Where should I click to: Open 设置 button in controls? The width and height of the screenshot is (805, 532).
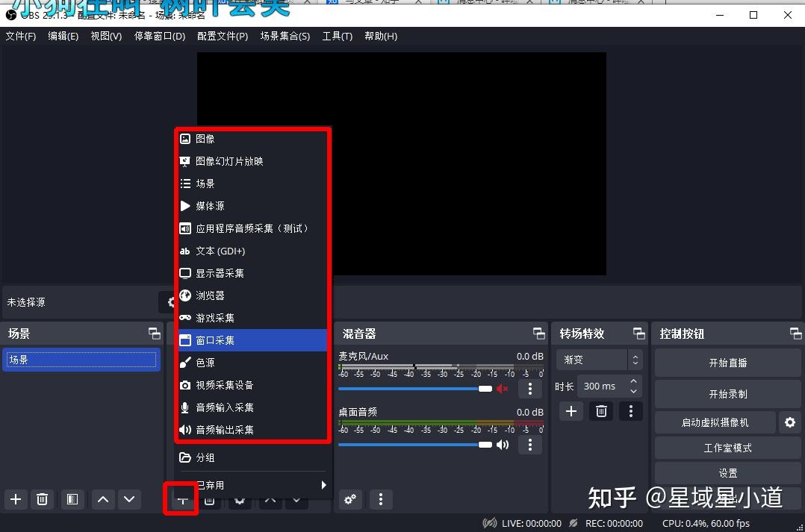pyautogui.click(x=727, y=473)
